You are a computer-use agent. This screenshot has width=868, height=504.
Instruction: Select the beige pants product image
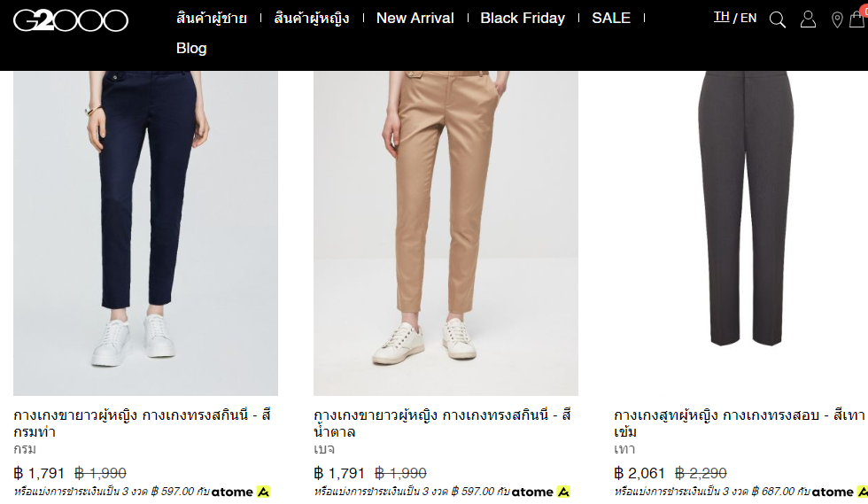click(x=446, y=233)
